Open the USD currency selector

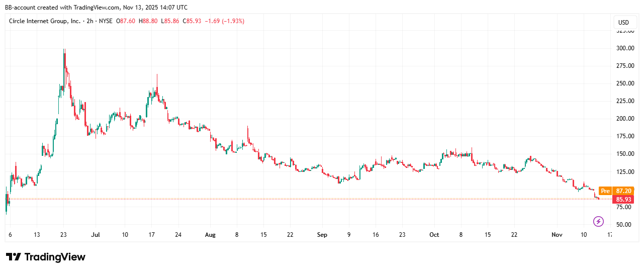click(x=623, y=23)
